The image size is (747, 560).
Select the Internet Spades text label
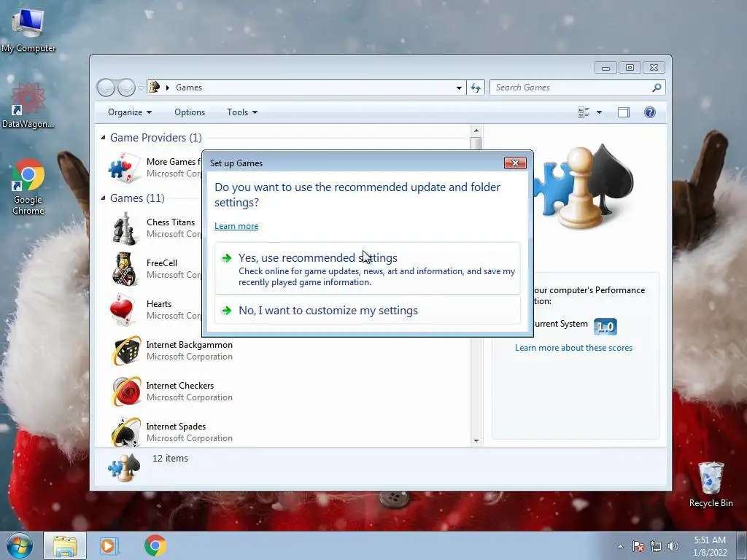click(177, 427)
